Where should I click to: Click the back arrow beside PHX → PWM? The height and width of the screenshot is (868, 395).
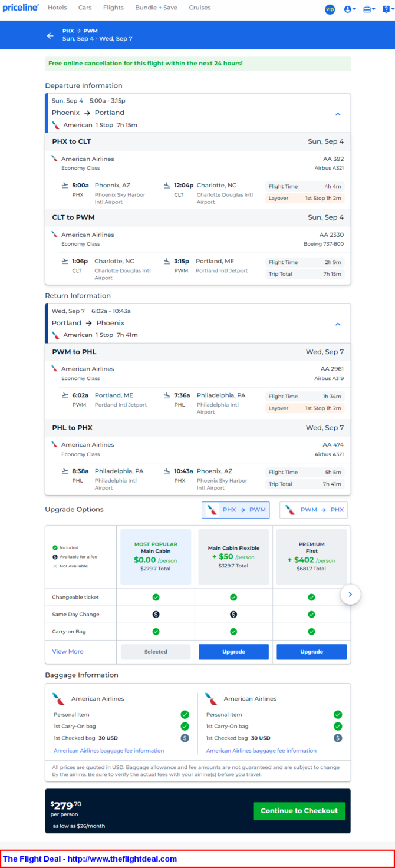click(x=50, y=35)
